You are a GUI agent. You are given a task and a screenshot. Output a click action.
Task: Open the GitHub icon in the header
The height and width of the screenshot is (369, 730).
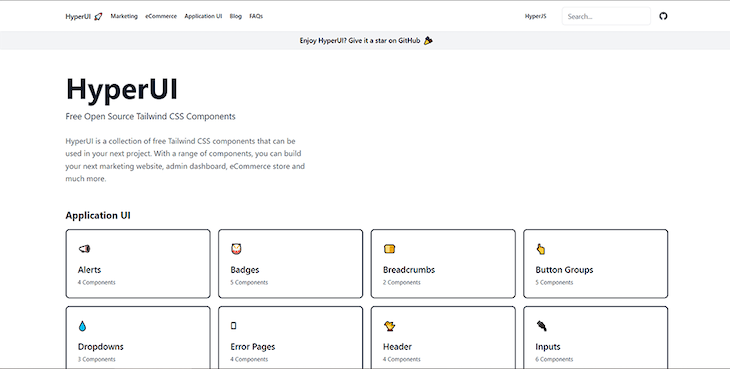click(x=663, y=16)
